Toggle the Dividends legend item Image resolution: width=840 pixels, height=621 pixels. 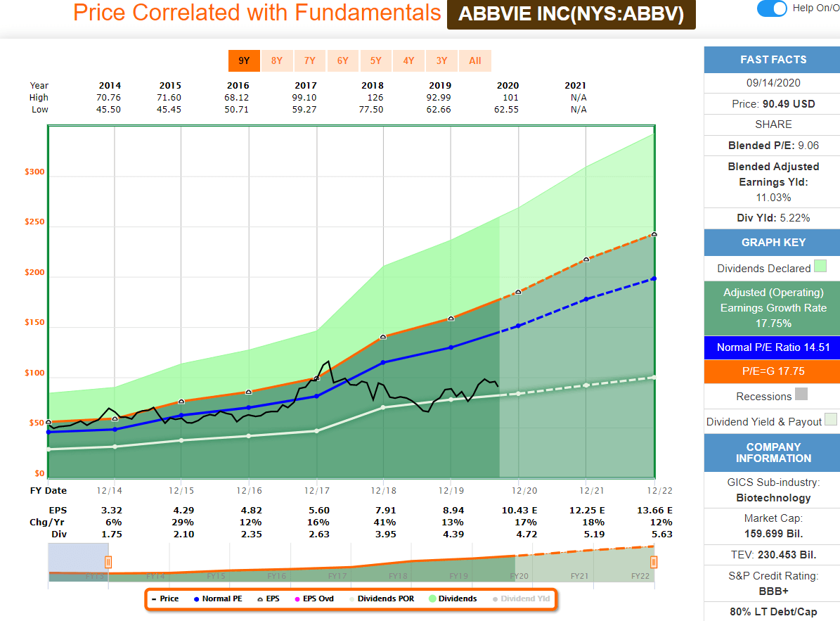pyautogui.click(x=453, y=598)
